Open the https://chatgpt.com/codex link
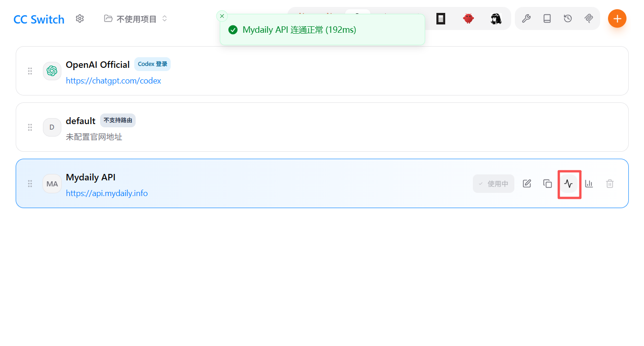 tap(113, 81)
